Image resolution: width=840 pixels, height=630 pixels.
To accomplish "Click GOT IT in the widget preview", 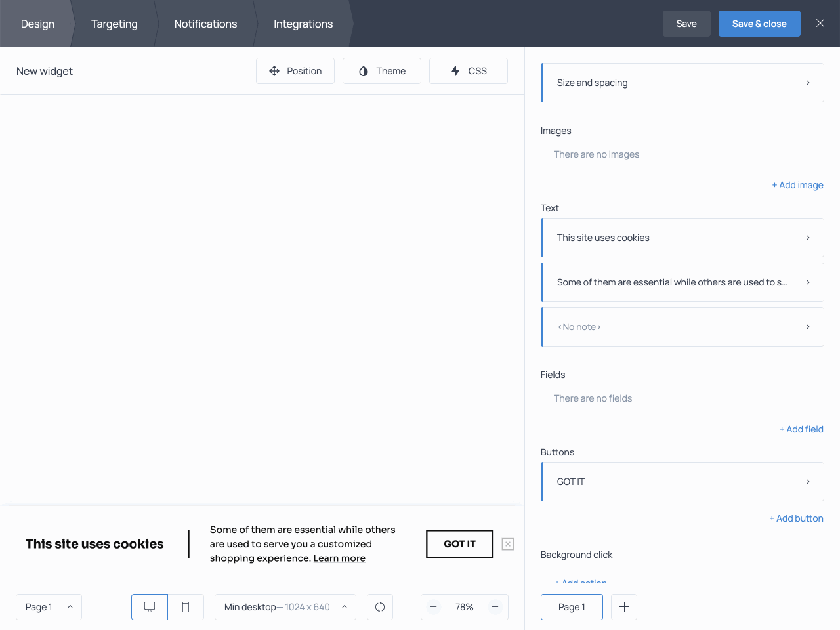I will 459,544.
